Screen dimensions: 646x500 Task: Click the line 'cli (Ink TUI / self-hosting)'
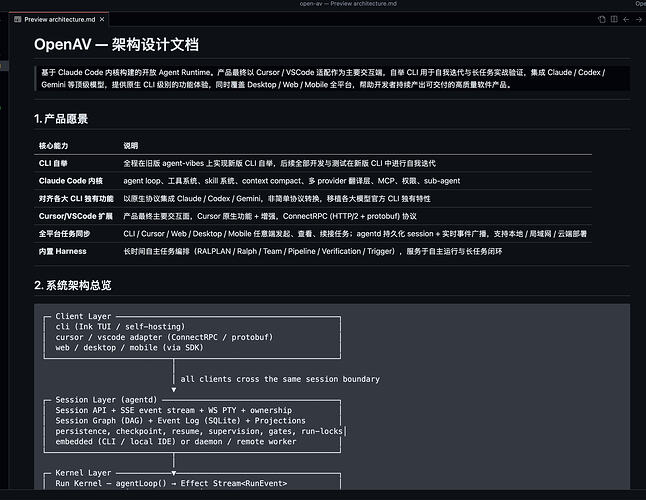click(x=120, y=327)
